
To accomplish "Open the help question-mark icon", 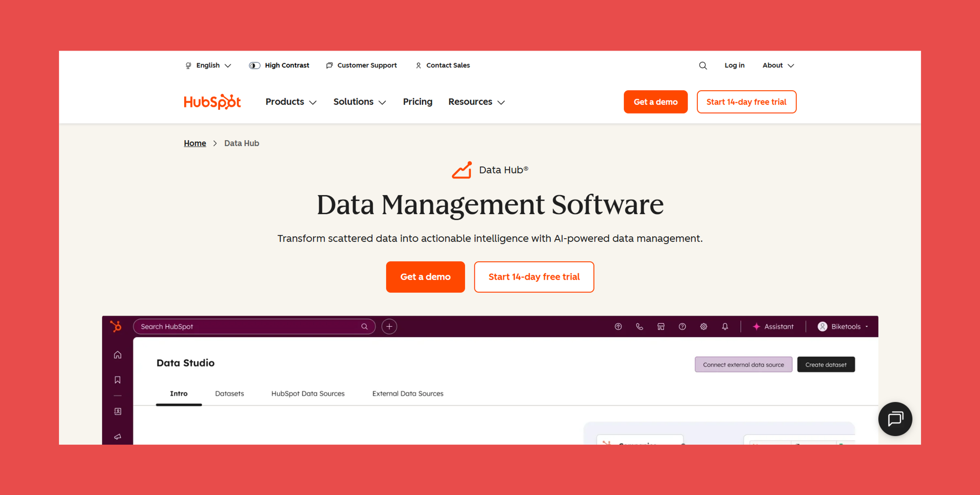I will pos(682,326).
